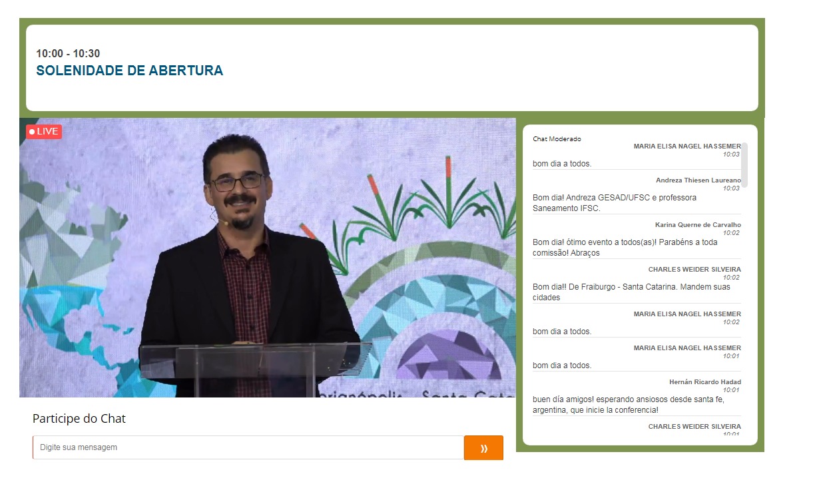Click the 'SOLENIDADE DE ABERTURA' session title
813x504 pixels.
click(x=130, y=71)
